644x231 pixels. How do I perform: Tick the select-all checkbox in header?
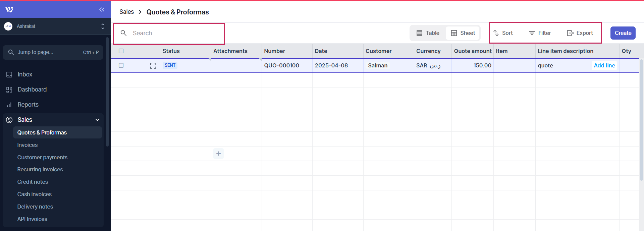121,51
